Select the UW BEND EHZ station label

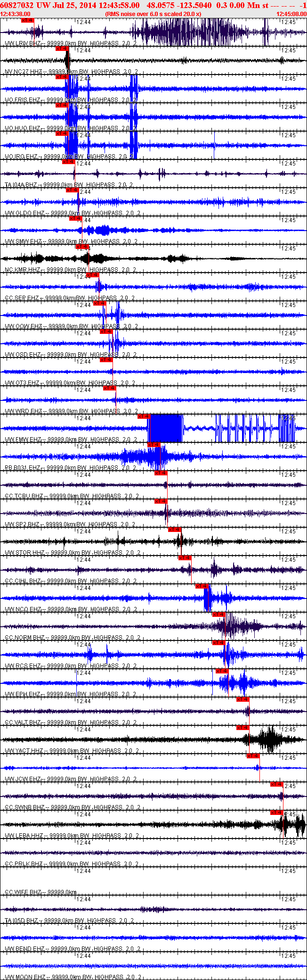coord(24,949)
